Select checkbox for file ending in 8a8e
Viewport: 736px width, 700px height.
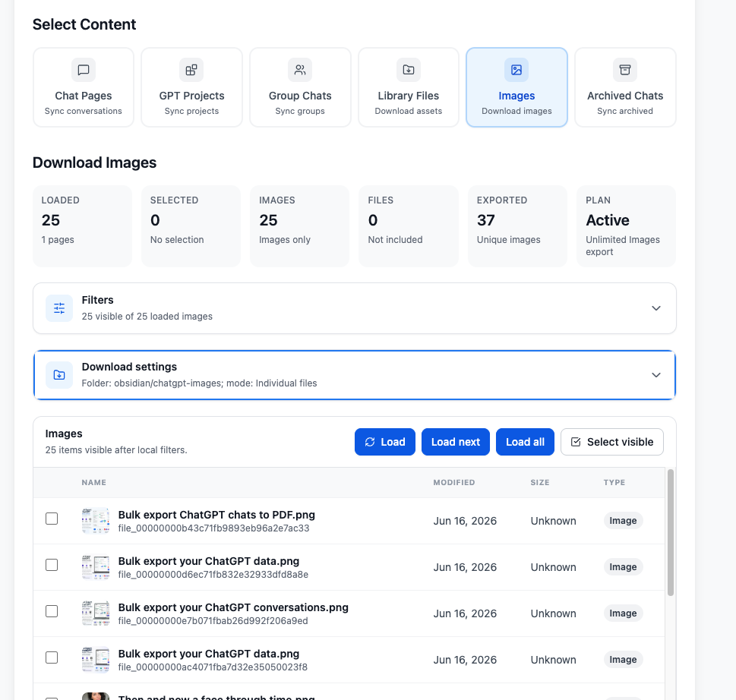[x=52, y=565]
